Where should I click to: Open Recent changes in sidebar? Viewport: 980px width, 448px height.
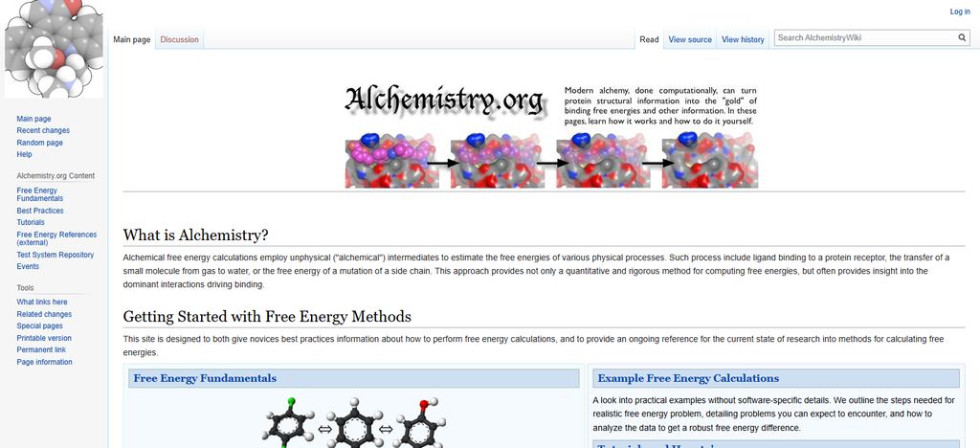(43, 130)
